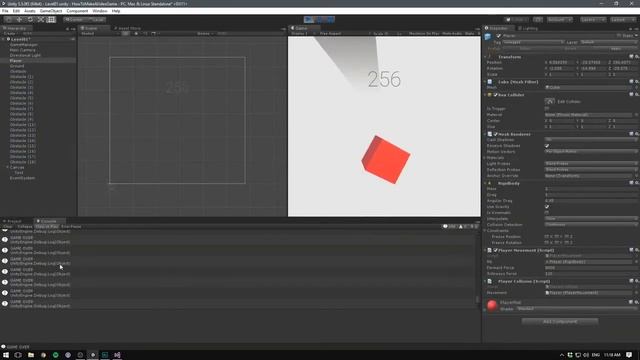Switch to the Lighting tab
Screen dimensions: 640x360
pos(528,28)
